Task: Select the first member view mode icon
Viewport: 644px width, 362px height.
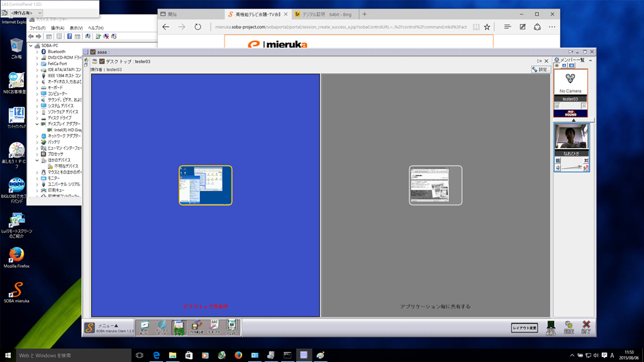Action: tap(557, 65)
